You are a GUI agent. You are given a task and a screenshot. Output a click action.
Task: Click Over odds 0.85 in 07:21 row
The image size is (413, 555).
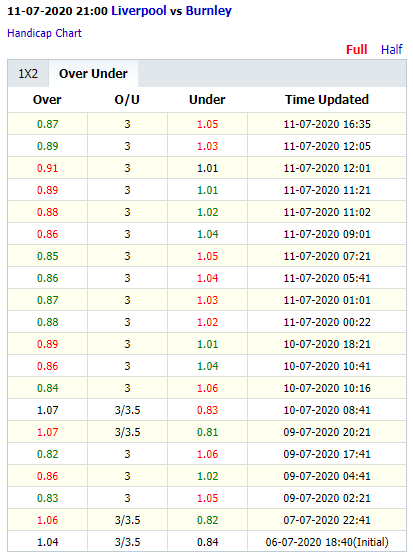click(x=47, y=256)
